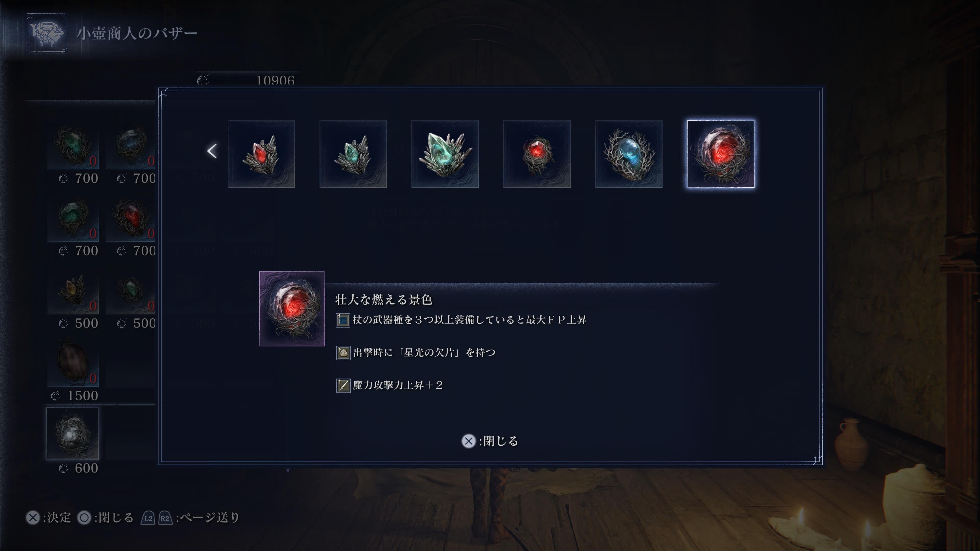This screenshot has width=980, height=551.
Task: Click the max FP staff effect icon
Action: pos(343,320)
